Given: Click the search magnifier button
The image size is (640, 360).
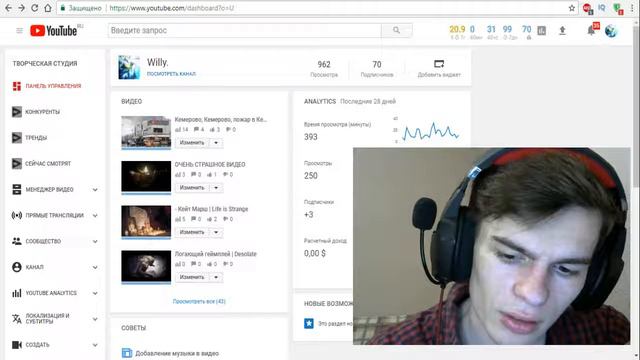Looking at the screenshot, I should 396,30.
